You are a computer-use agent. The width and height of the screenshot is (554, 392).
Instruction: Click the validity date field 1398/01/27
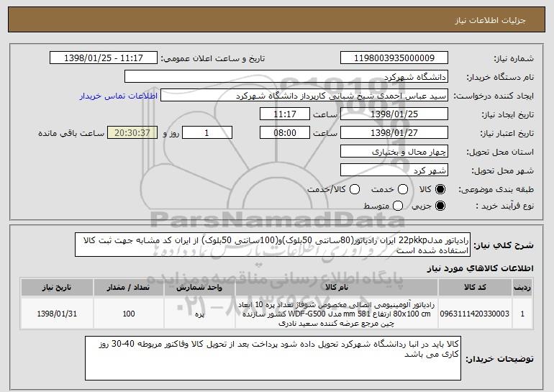[x=394, y=133]
